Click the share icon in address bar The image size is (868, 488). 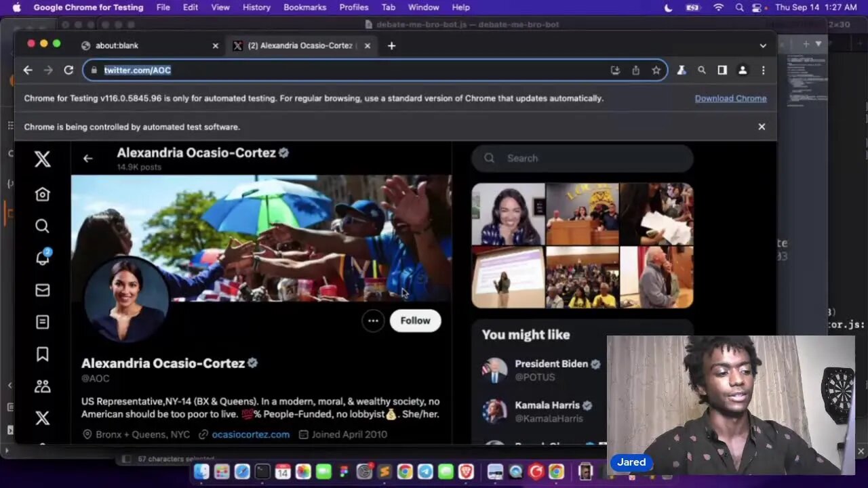point(635,70)
